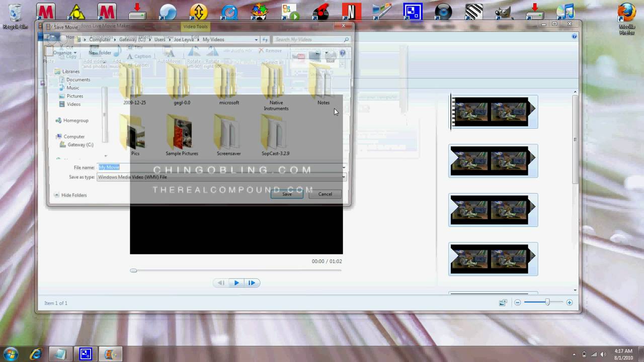
Task: Select the first storyboard clip thumbnail
Action: click(x=493, y=112)
